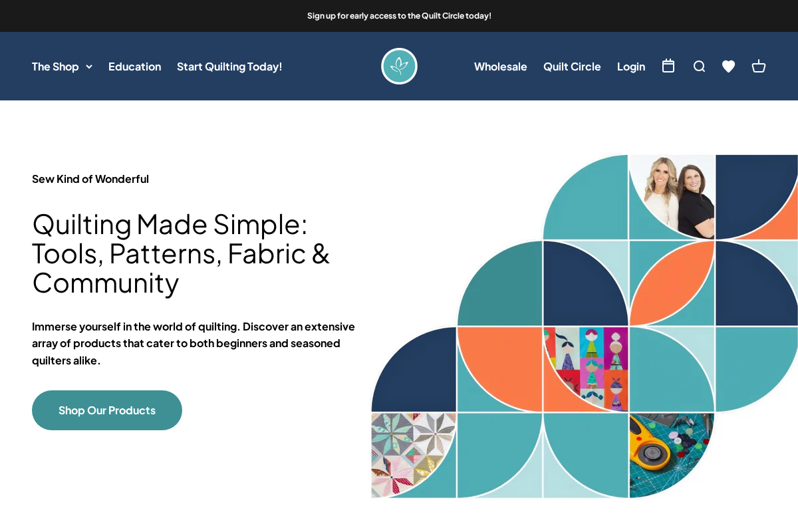Click the Shop Our Products button

[106, 410]
